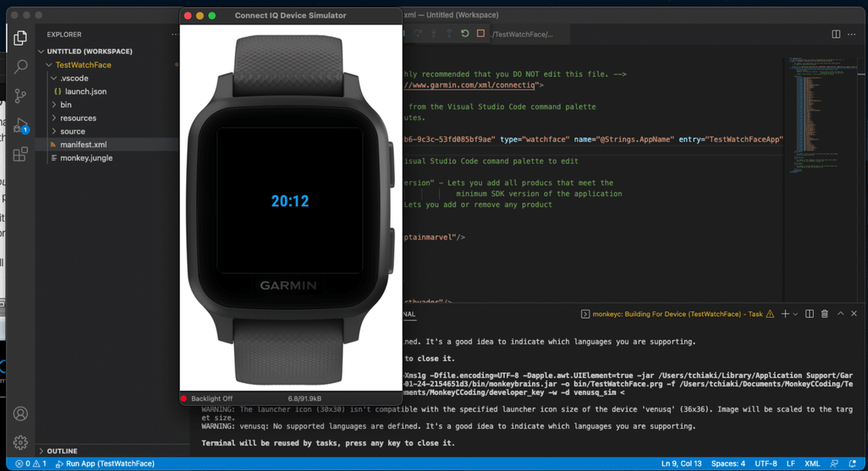Click the debug Step Out button

[x=449, y=33]
